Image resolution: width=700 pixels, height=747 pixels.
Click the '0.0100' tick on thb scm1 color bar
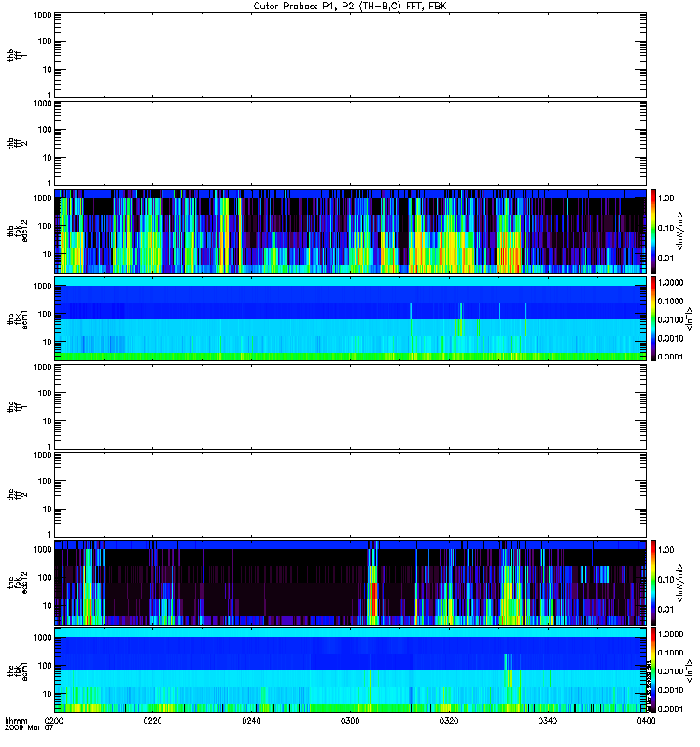point(670,319)
